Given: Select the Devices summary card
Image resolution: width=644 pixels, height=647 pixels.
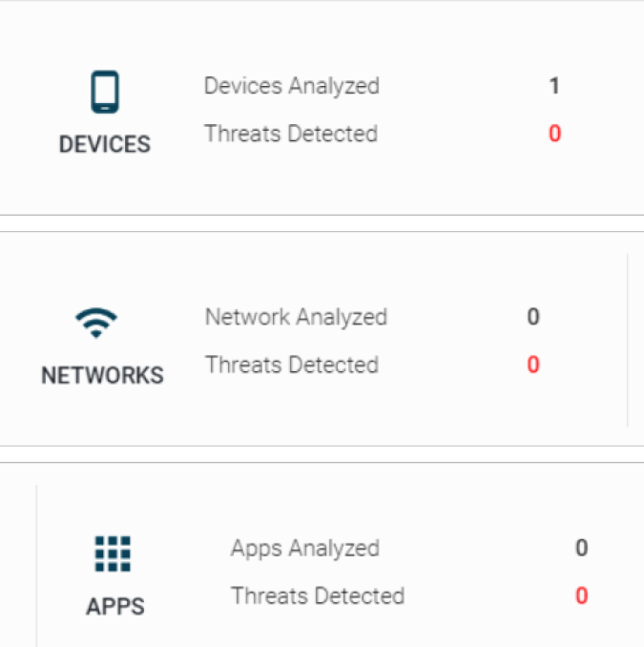Looking at the screenshot, I should tap(322, 108).
